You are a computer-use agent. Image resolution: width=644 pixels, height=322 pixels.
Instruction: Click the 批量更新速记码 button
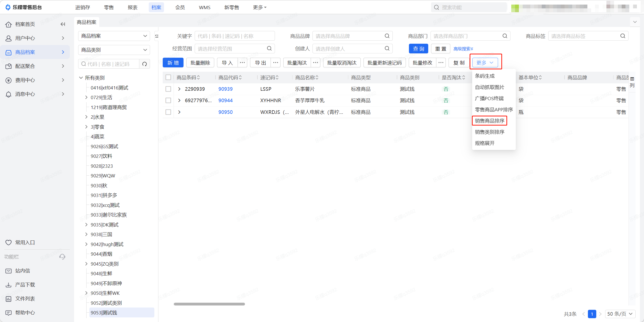pyautogui.click(x=385, y=63)
